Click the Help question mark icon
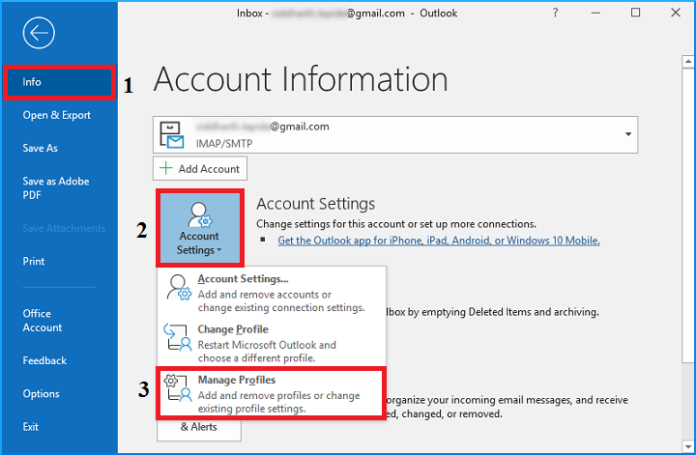 (582, 13)
